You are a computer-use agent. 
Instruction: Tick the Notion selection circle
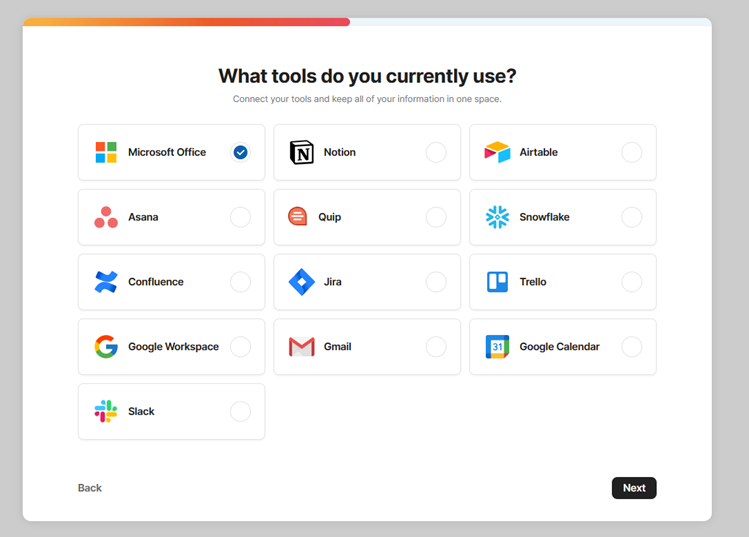pyautogui.click(x=436, y=152)
